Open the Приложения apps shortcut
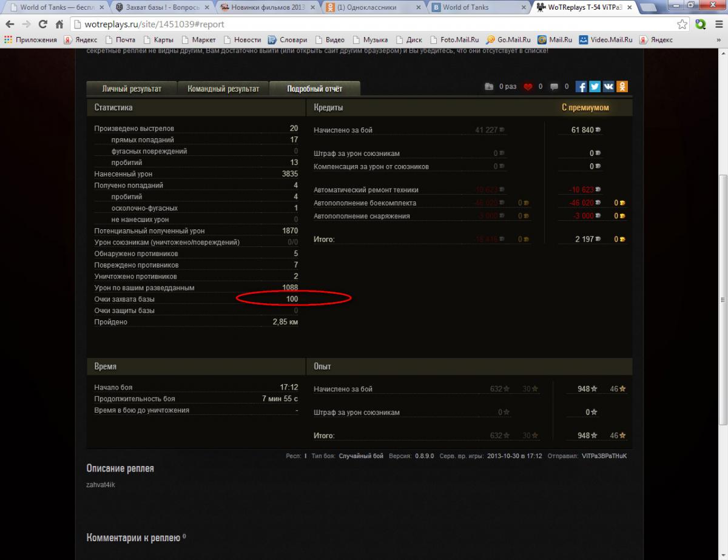Image resolution: width=728 pixels, height=560 pixels. point(32,39)
